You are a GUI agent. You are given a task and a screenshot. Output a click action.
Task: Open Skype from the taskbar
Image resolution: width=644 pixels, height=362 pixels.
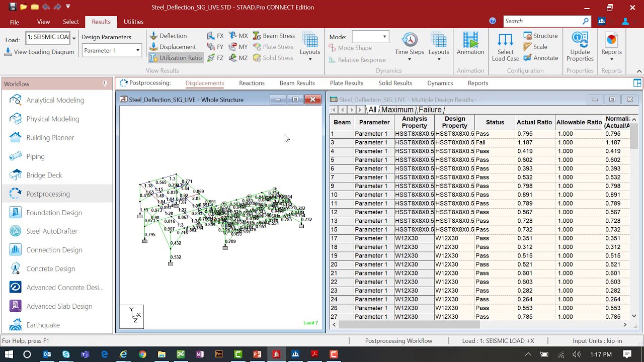[x=66, y=354]
